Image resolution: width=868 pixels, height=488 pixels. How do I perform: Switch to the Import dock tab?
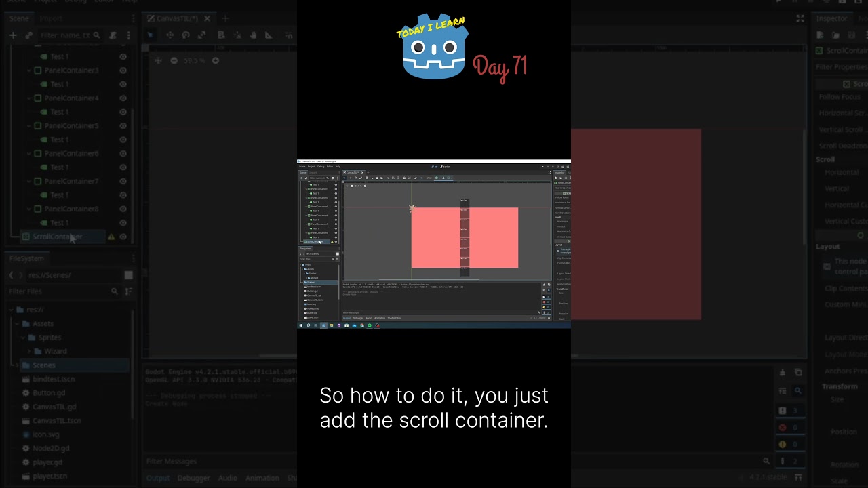pos(51,18)
